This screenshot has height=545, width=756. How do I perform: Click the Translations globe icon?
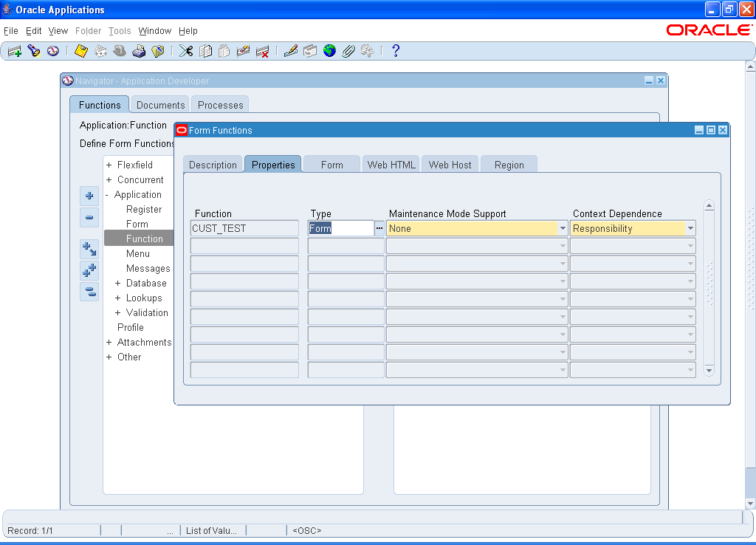(x=329, y=51)
